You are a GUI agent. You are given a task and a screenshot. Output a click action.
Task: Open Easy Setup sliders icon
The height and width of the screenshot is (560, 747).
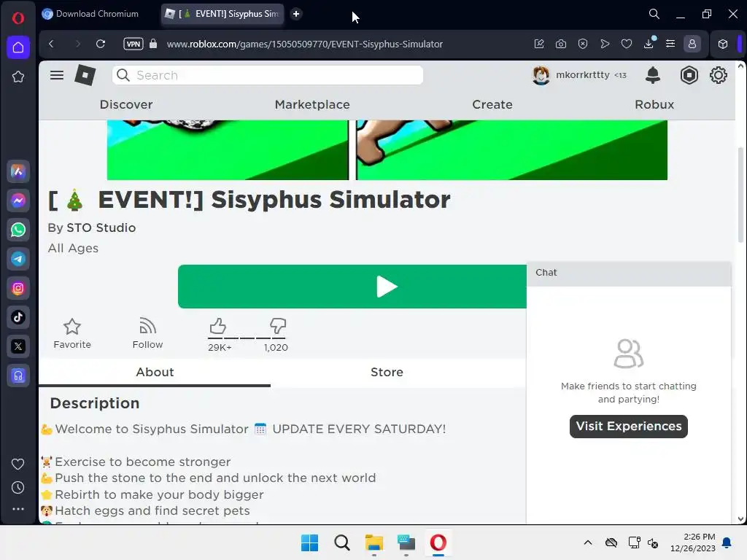670,44
